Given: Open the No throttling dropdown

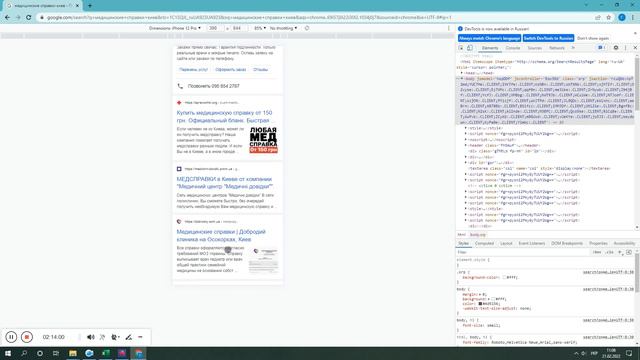Looking at the screenshot, I should pos(283,28).
